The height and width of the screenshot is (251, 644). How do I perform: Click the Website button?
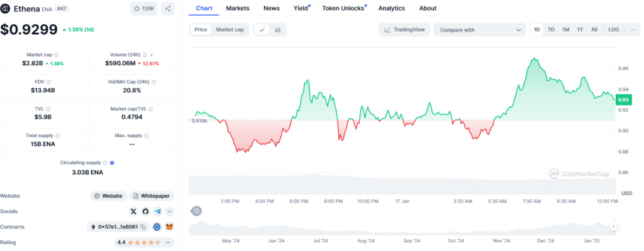point(109,196)
